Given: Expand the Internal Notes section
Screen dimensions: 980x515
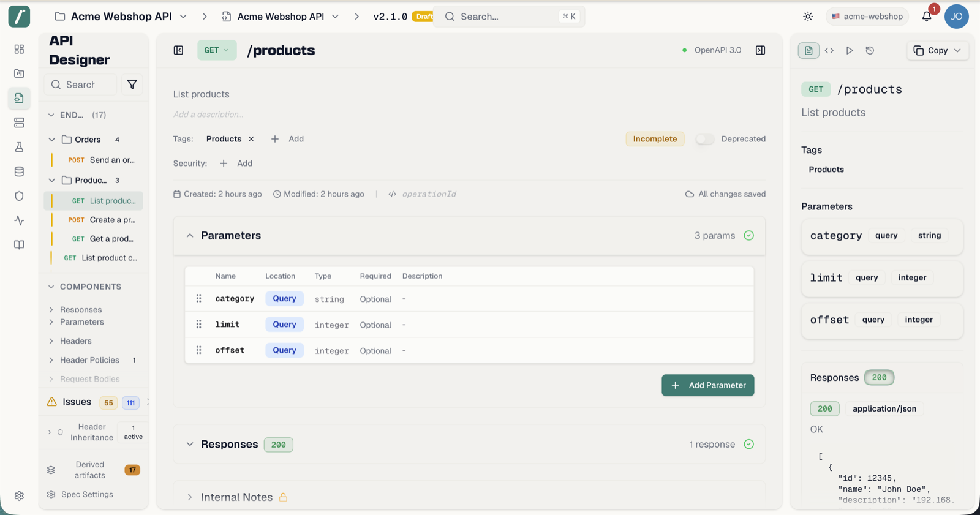Looking at the screenshot, I should [190, 497].
